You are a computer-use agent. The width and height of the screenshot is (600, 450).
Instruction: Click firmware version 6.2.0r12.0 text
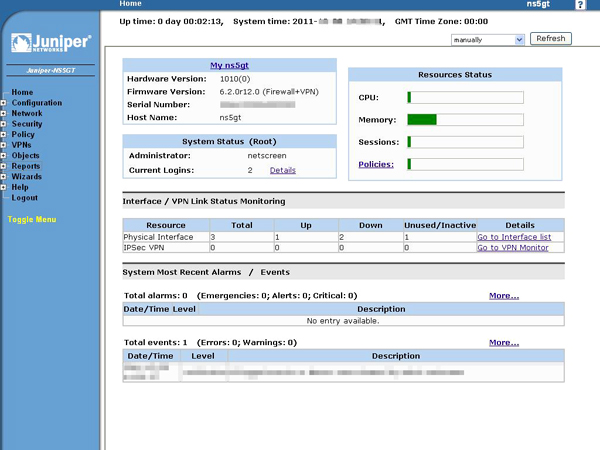coord(269,92)
